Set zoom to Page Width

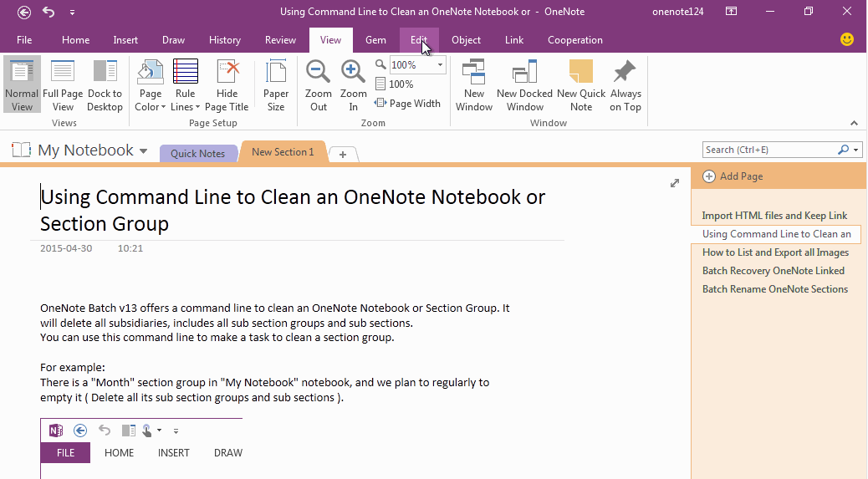point(407,104)
